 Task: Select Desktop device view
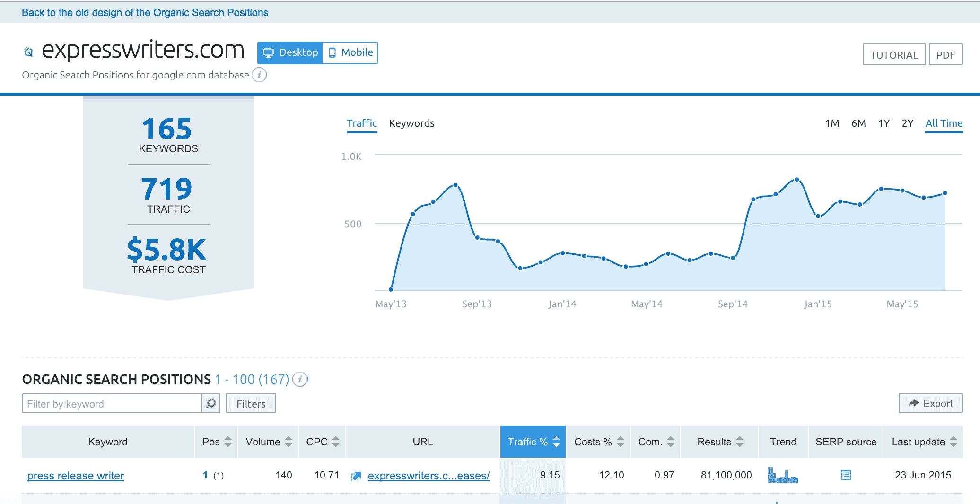pyautogui.click(x=290, y=52)
